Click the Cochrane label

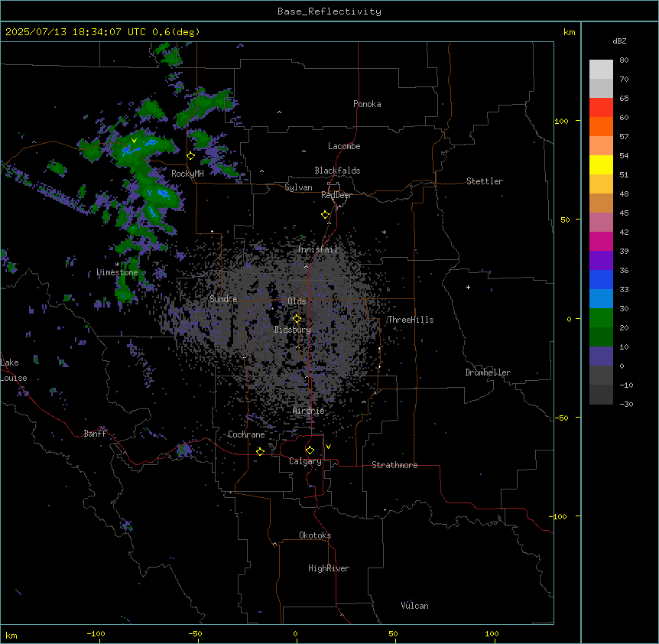pyautogui.click(x=246, y=434)
